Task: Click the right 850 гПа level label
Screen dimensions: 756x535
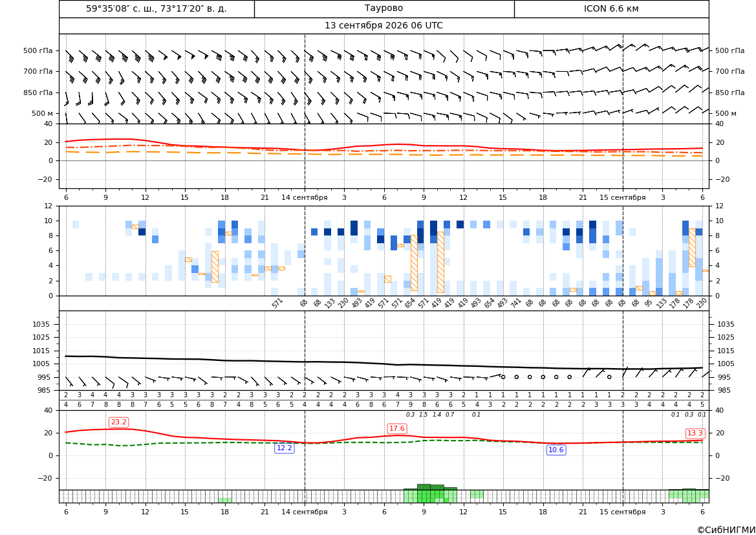Action: pos(730,93)
